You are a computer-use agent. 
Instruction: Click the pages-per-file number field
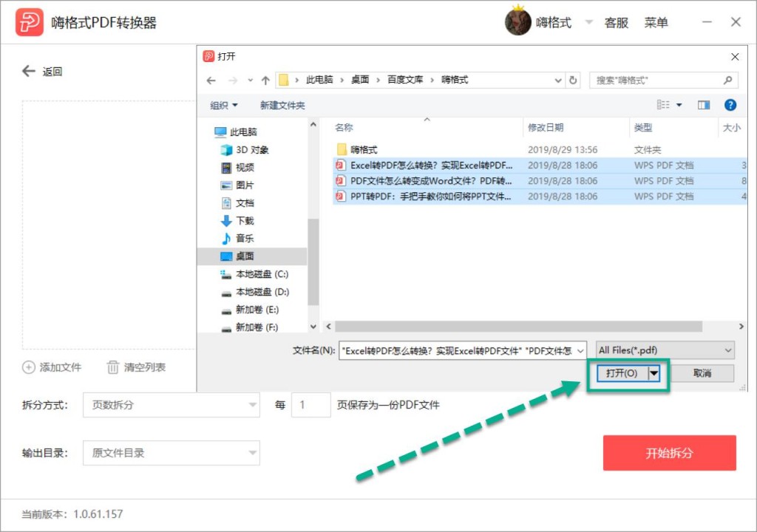click(311, 405)
